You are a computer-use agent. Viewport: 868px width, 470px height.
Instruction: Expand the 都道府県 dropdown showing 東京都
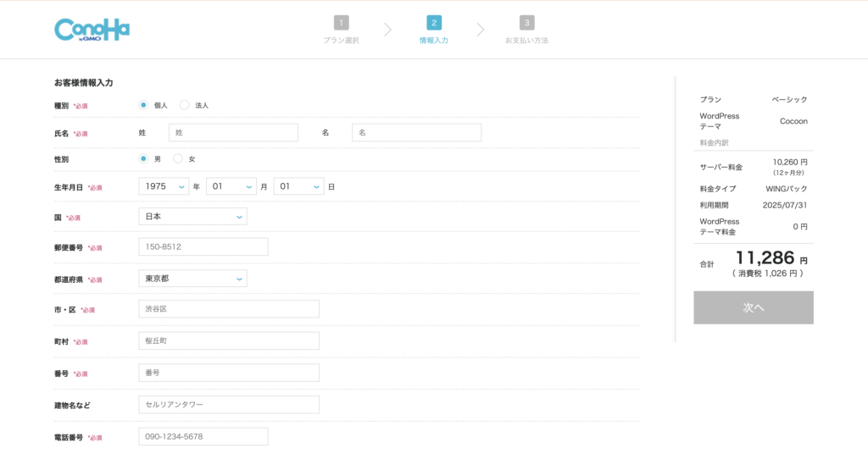pos(192,279)
